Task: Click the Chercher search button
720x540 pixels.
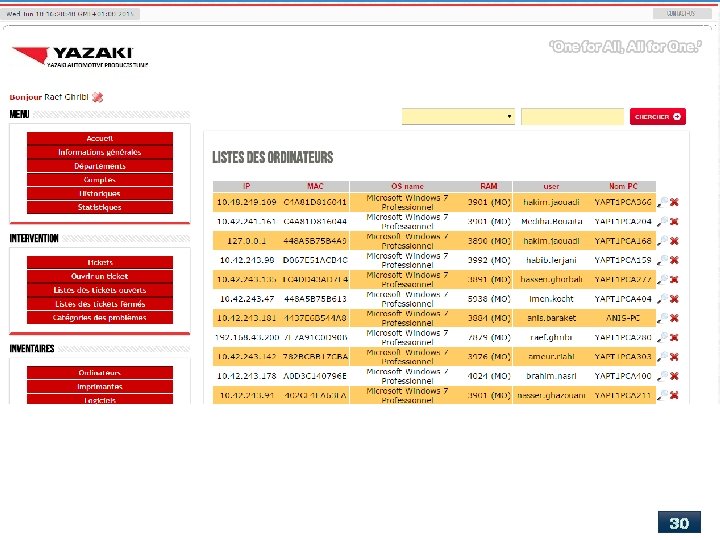Action: (658, 117)
